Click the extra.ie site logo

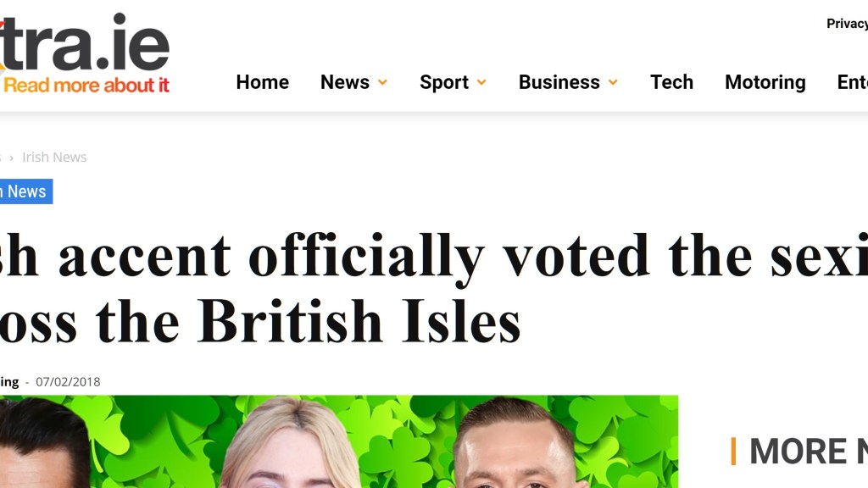[85, 42]
